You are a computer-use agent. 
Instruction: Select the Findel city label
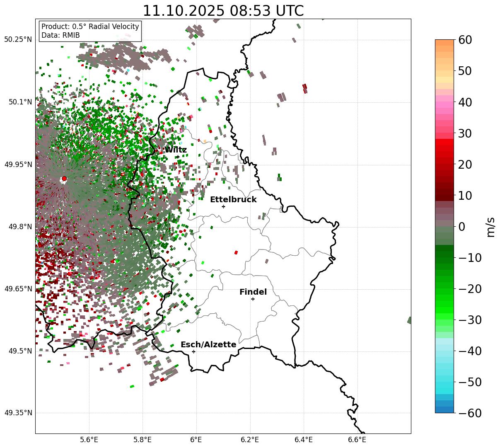pyautogui.click(x=253, y=292)
